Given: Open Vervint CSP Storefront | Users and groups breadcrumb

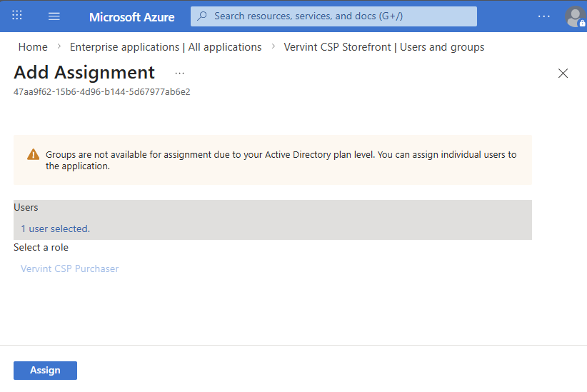Looking at the screenshot, I should coord(383,47).
